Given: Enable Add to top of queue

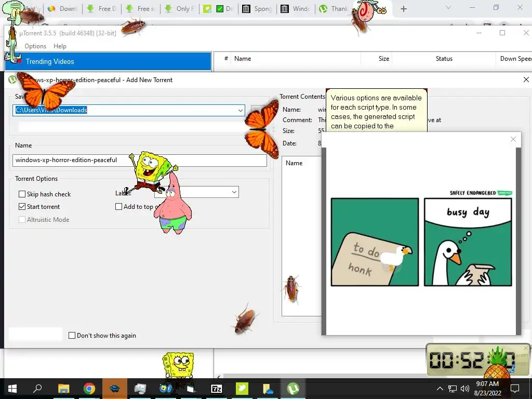Looking at the screenshot, I should pyautogui.click(x=119, y=207).
